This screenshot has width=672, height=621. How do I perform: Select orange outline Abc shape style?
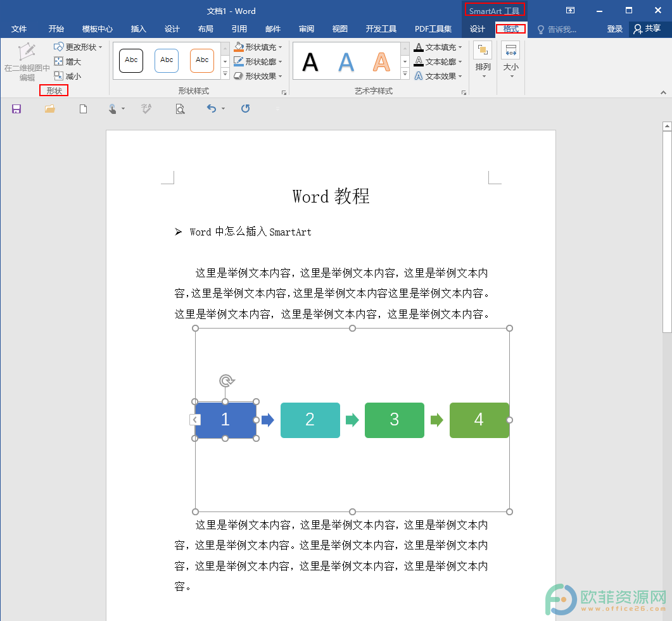202,60
